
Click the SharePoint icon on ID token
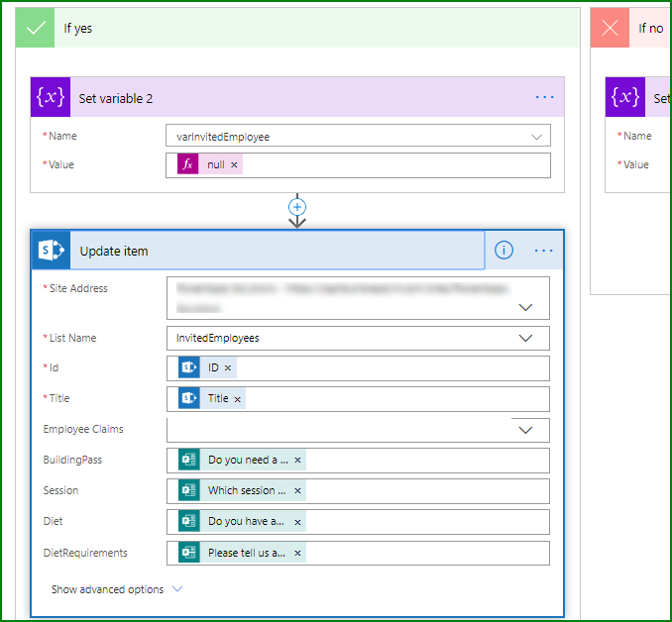pos(189,367)
